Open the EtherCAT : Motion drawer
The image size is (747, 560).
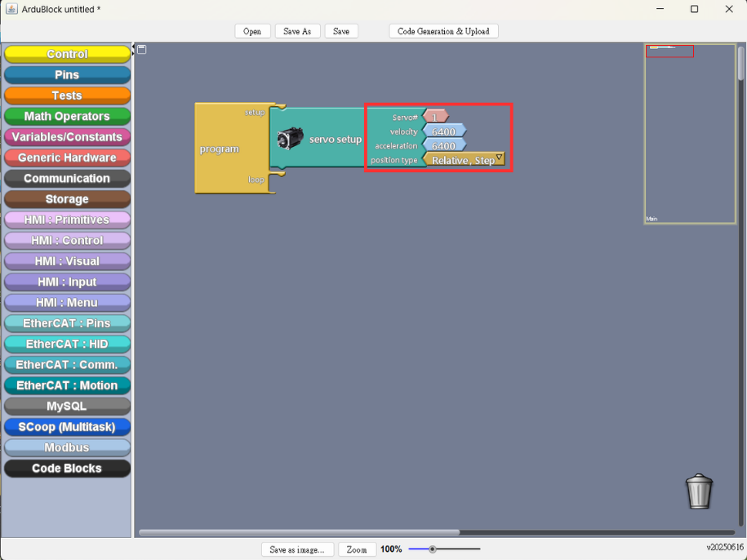click(67, 385)
